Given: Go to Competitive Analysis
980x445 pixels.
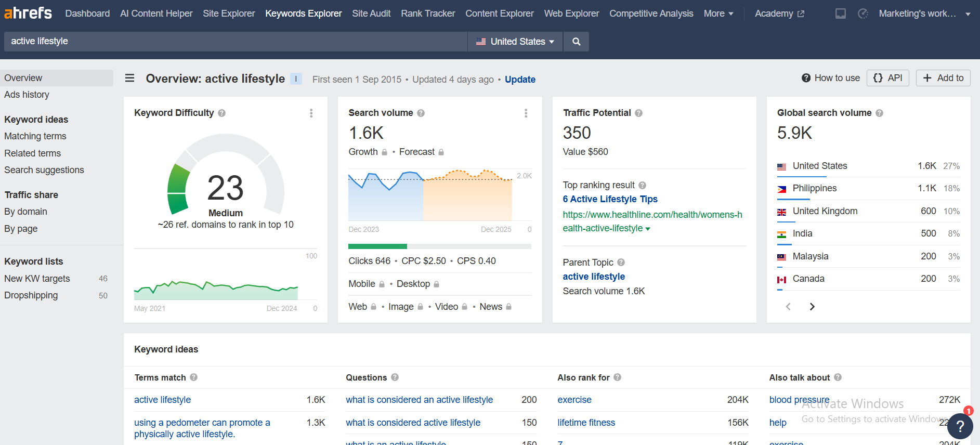Looking at the screenshot, I should [x=651, y=14].
